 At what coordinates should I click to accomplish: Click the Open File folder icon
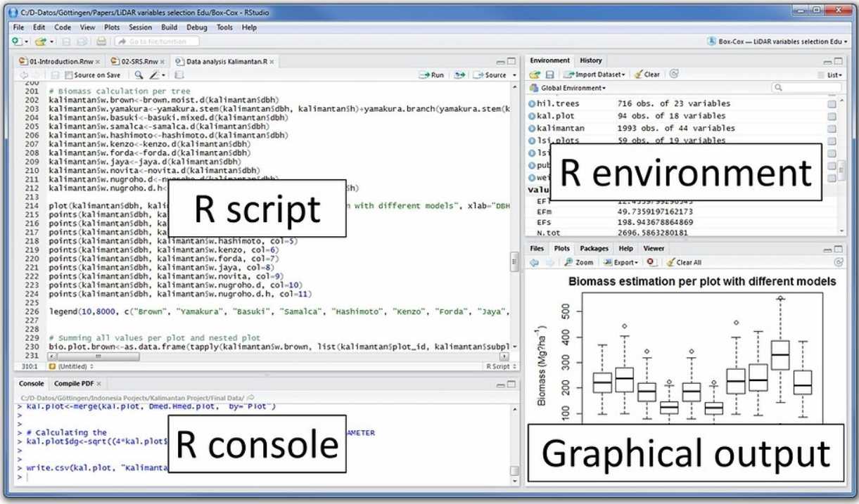tap(41, 41)
